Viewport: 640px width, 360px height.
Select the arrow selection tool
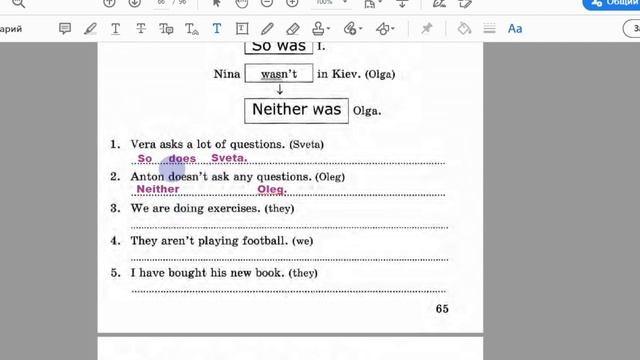coord(216,3)
